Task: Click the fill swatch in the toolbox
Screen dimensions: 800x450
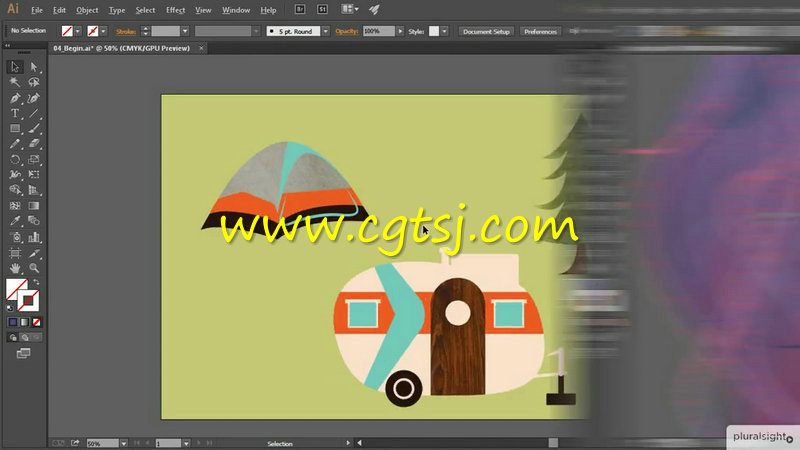Action: tap(16, 289)
